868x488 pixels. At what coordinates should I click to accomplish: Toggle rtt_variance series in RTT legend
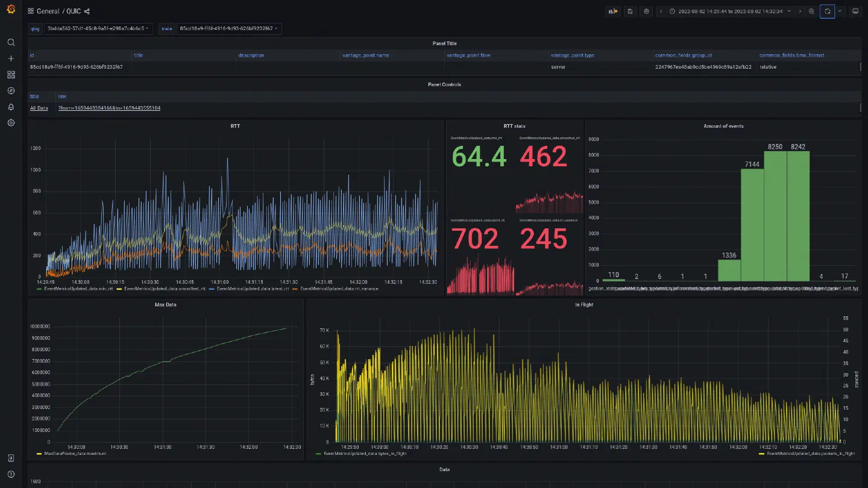click(x=340, y=289)
